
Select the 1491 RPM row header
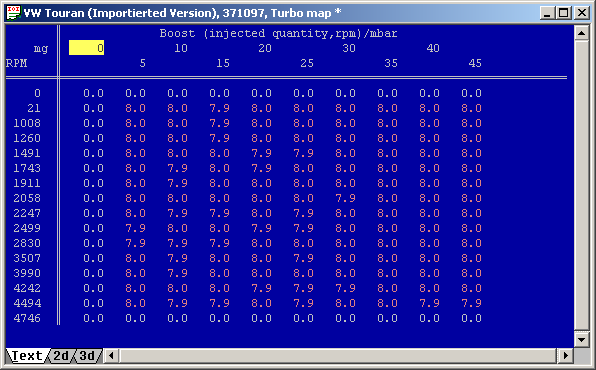coord(27,153)
